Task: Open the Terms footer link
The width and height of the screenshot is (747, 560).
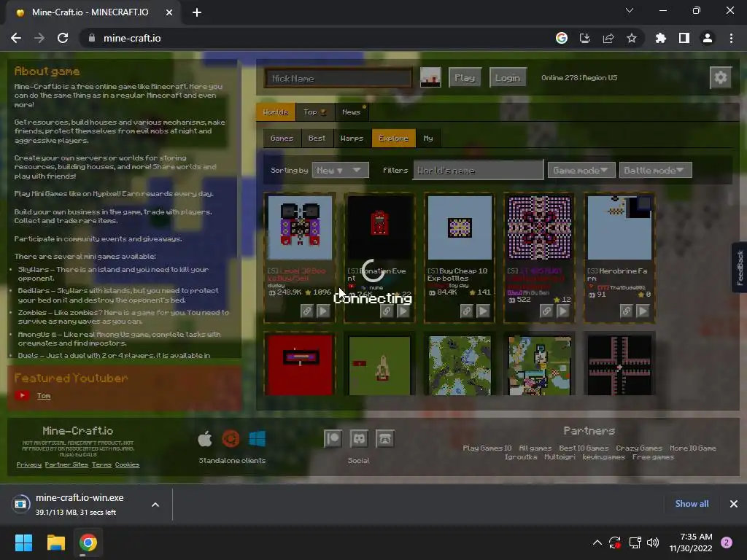Action: (101, 464)
